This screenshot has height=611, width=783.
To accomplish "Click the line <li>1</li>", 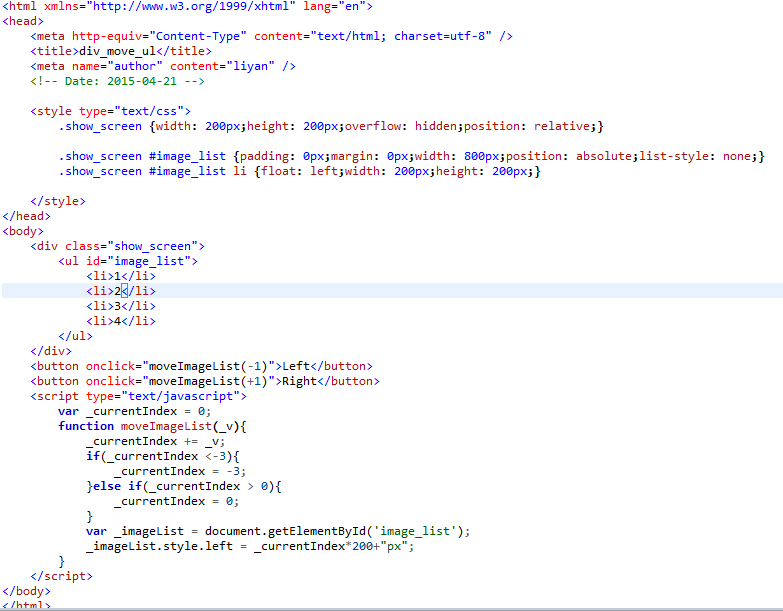I will coord(121,276).
